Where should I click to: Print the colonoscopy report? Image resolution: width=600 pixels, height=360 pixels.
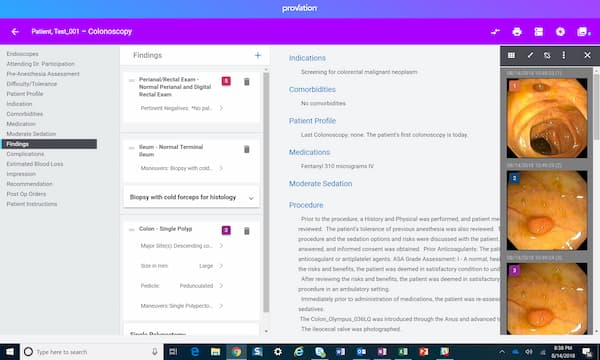coord(517,32)
